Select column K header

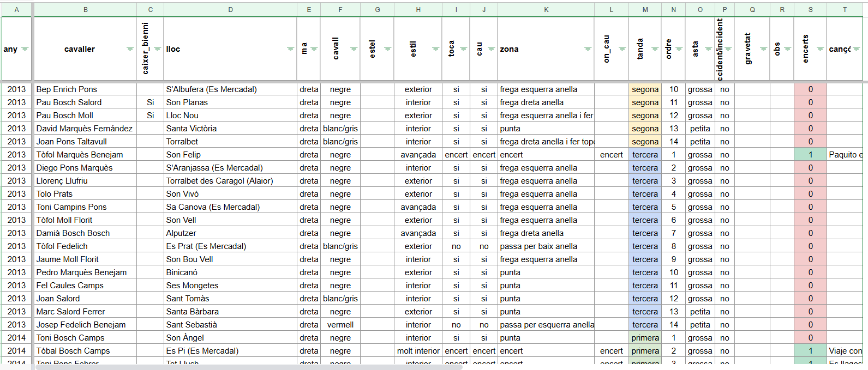pos(546,9)
